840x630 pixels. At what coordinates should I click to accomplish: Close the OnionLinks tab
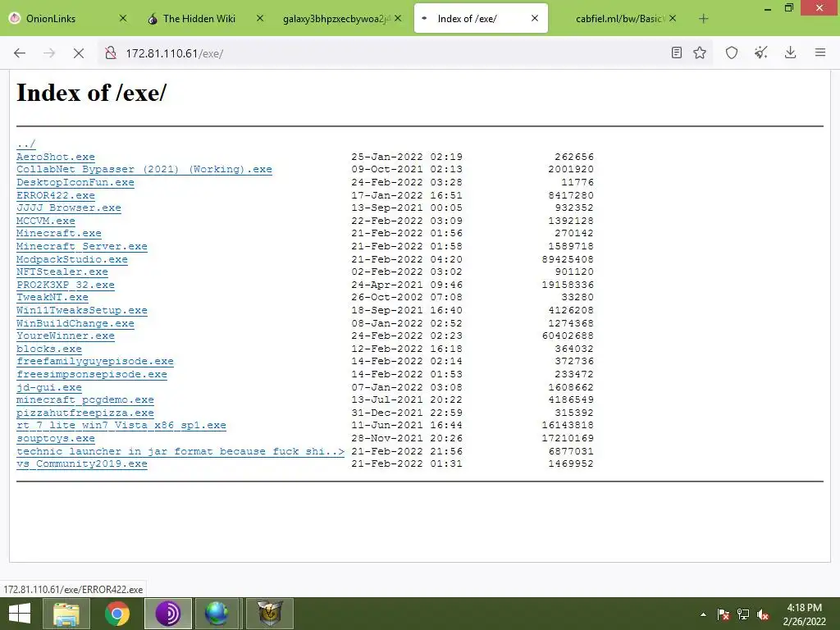(x=123, y=18)
